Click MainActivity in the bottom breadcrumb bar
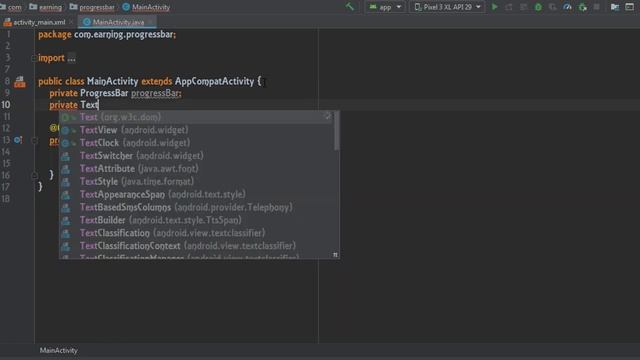640x360 pixels. [58, 350]
